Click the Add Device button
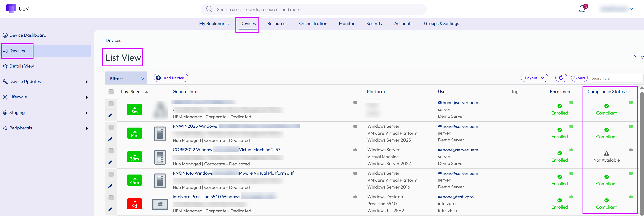This screenshot has height=216, width=644. (x=171, y=78)
